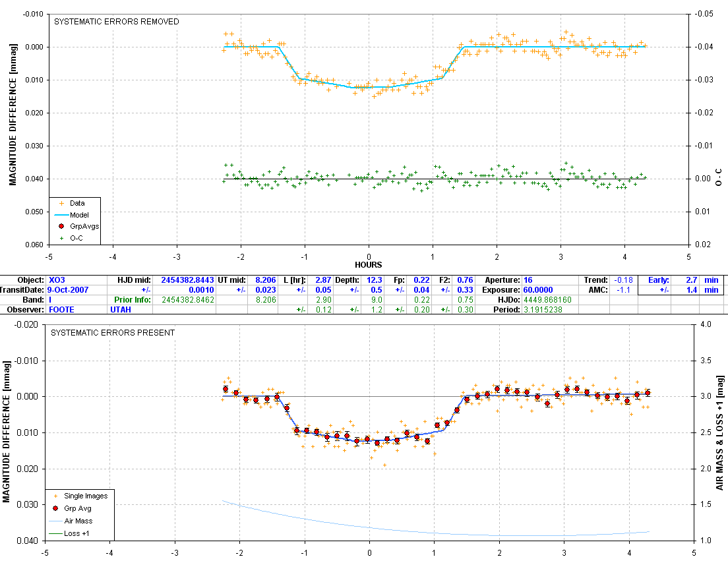Image resolution: width=728 pixels, height=561 pixels.
Task: Select the prior HJD value 2454382.8462
Action: (x=187, y=300)
